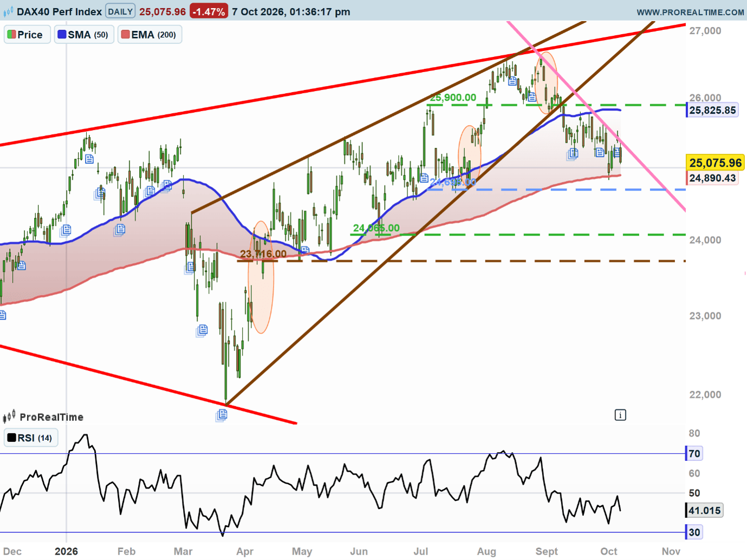The width and height of the screenshot is (747, 560).
Task: Click the RSI 30 oversold level label
Action: [x=694, y=532]
